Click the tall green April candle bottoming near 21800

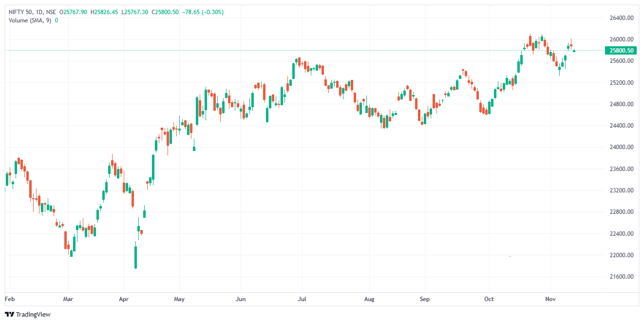[x=135, y=257]
